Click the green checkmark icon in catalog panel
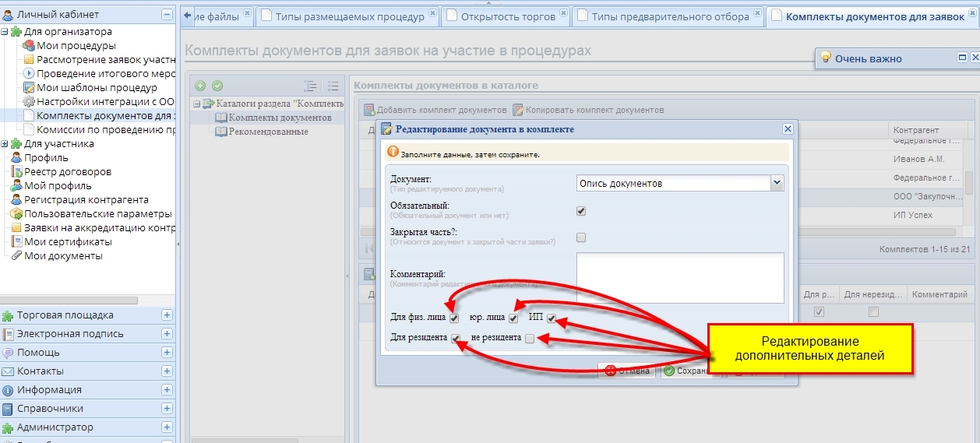 (217, 86)
